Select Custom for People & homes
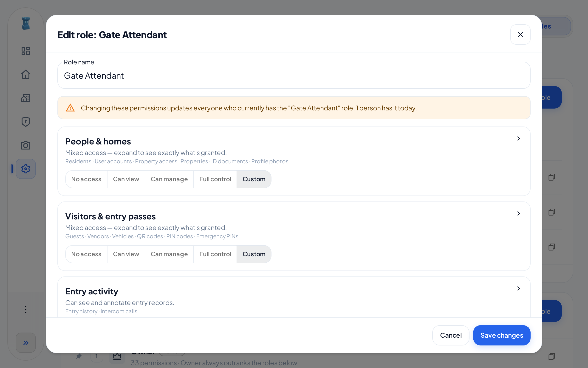This screenshot has width=588, height=368. point(254,179)
